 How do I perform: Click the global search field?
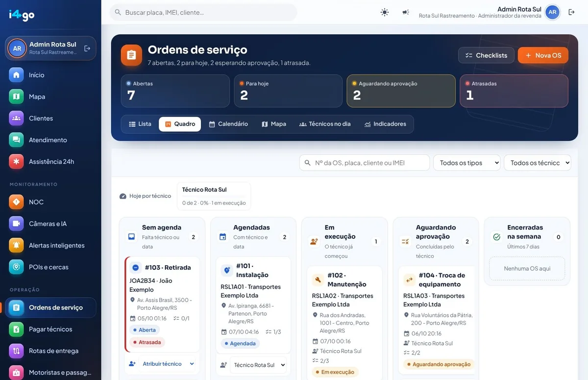[x=203, y=12]
